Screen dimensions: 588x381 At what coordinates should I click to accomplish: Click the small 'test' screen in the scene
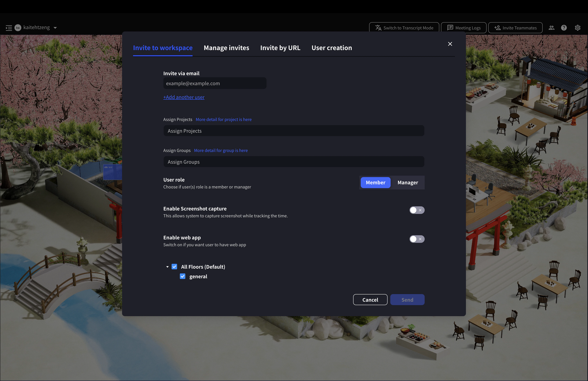(x=112, y=172)
